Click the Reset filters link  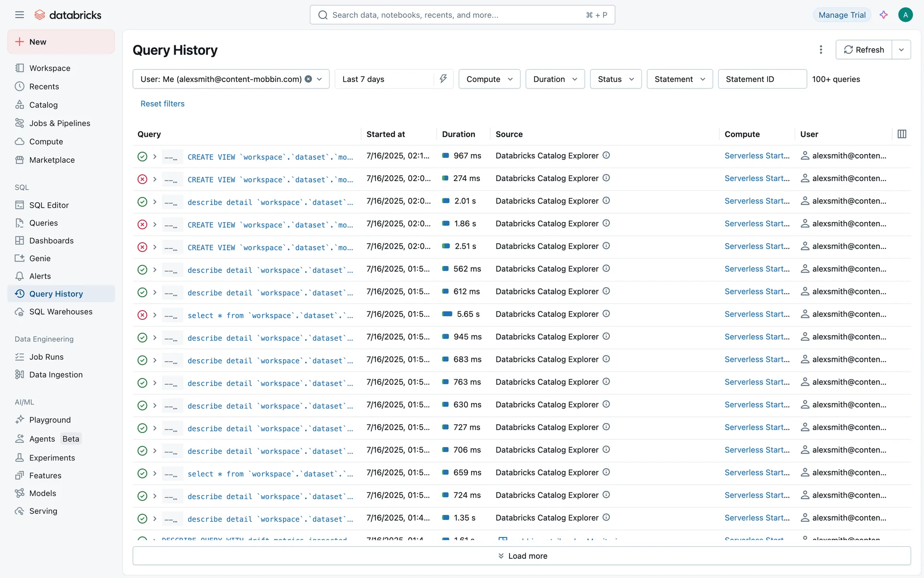[x=162, y=104]
